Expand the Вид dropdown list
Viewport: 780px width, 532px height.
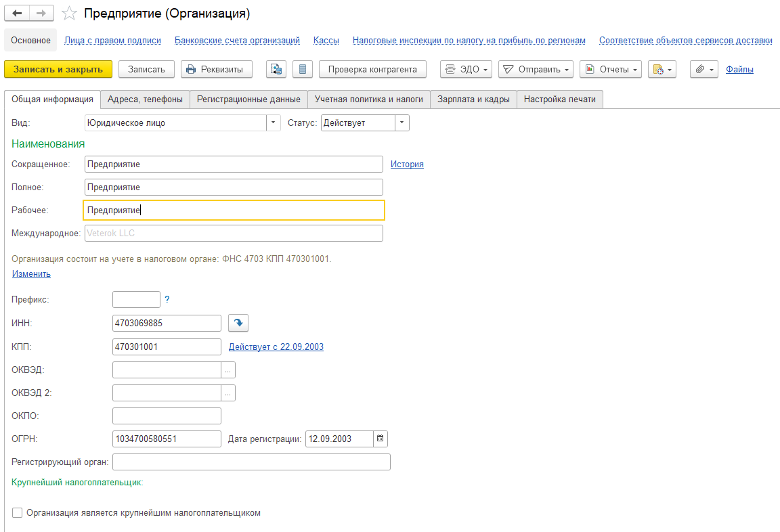[x=273, y=123]
